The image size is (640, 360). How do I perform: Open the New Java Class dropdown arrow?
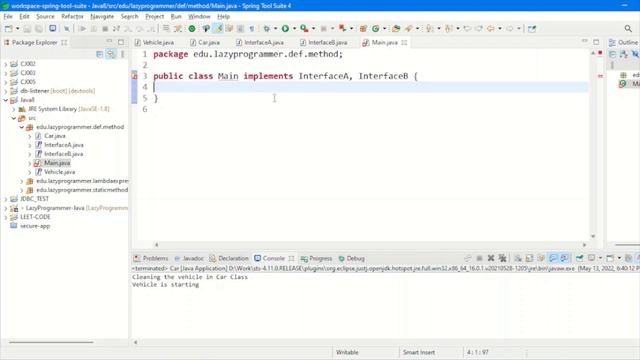[384, 29]
